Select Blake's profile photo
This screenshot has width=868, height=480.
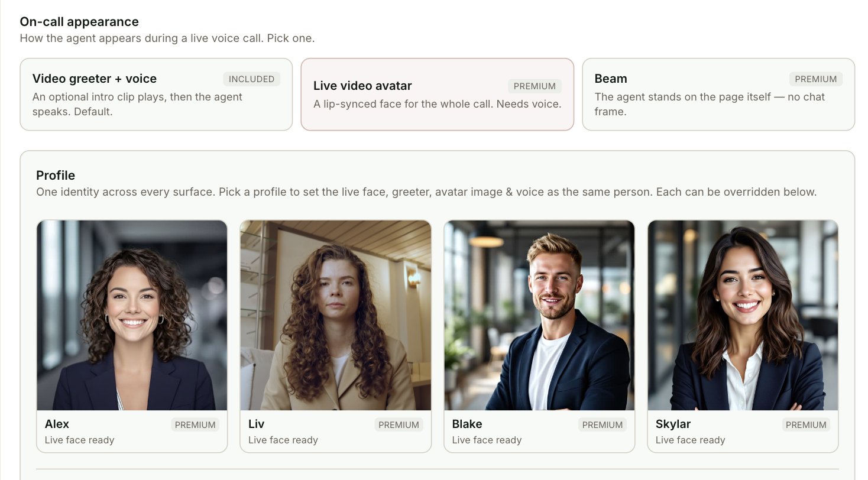click(x=539, y=315)
